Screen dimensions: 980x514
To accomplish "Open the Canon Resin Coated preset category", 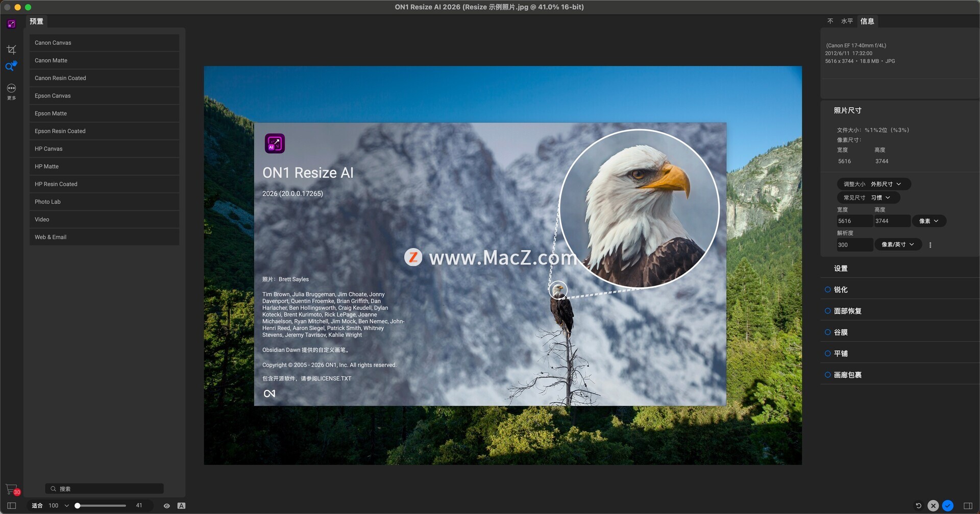I will coord(104,78).
